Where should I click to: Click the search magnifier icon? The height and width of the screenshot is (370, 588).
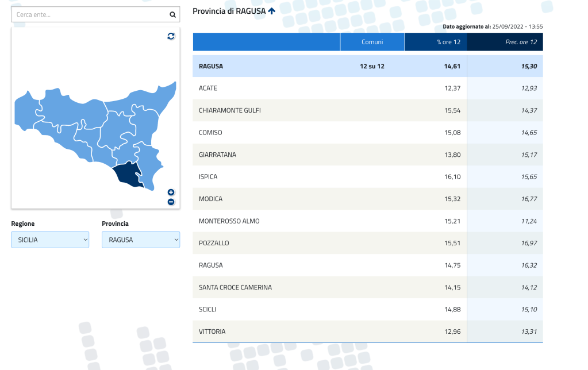[172, 15]
